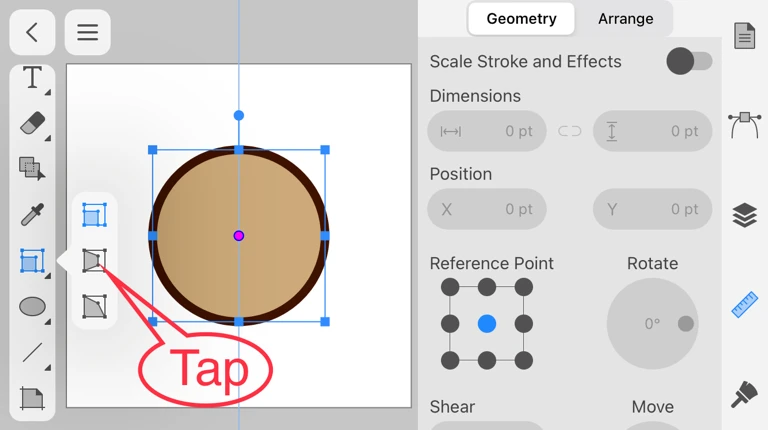This screenshot has width=768, height=430.
Task: Click the Rotate dial control
Action: click(x=652, y=324)
